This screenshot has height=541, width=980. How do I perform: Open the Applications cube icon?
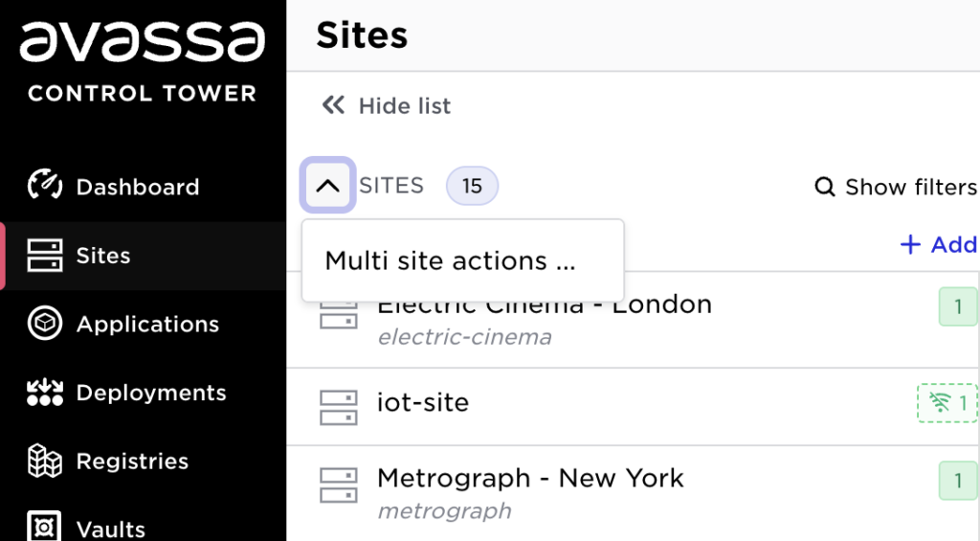[x=45, y=324]
